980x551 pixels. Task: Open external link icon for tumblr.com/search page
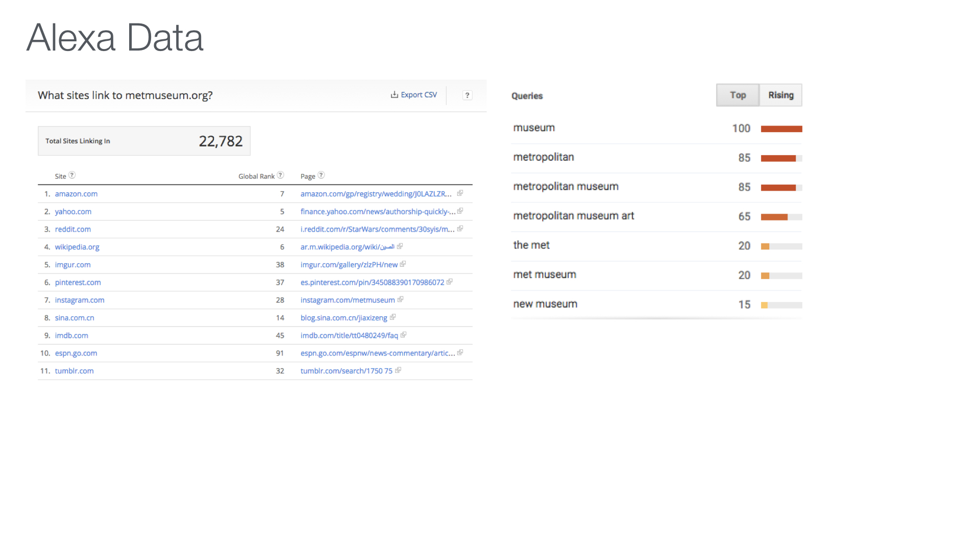[398, 370]
